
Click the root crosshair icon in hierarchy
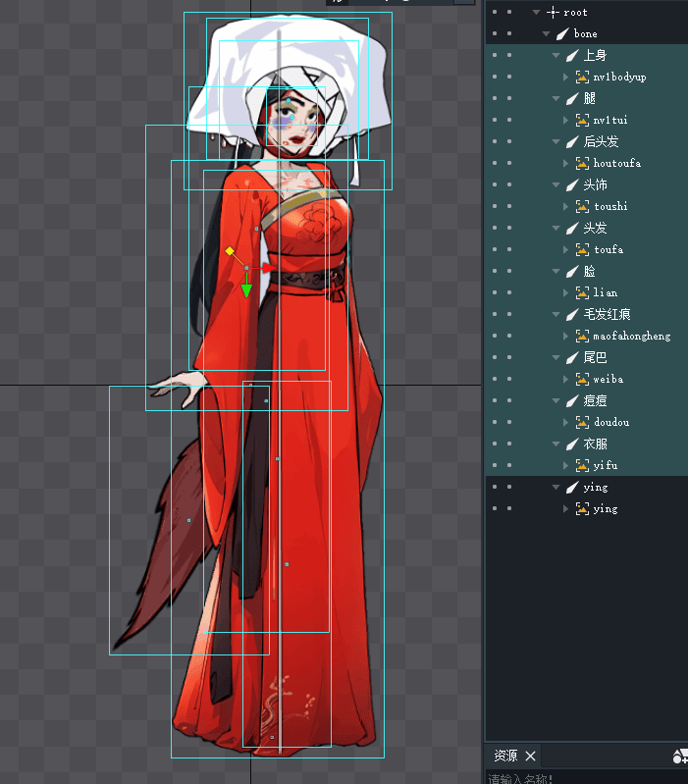click(x=554, y=12)
